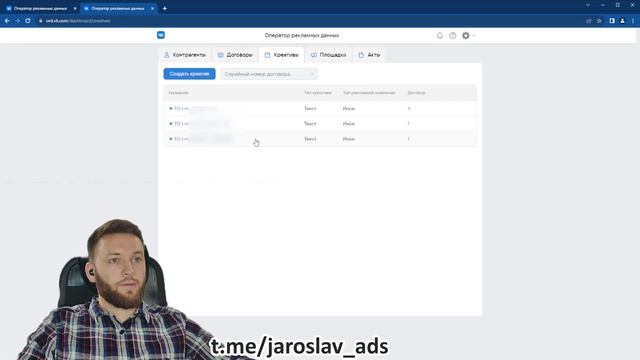Click the browser address bar URL
The height and width of the screenshot is (360, 640).
[78, 20]
